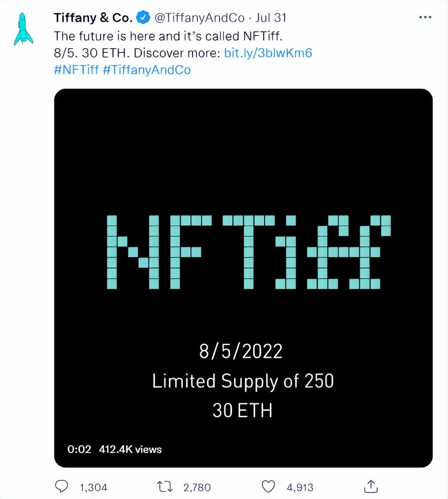The width and height of the screenshot is (448, 499).
Task: Open the Tiffany & Co. display name
Action: coord(93,18)
